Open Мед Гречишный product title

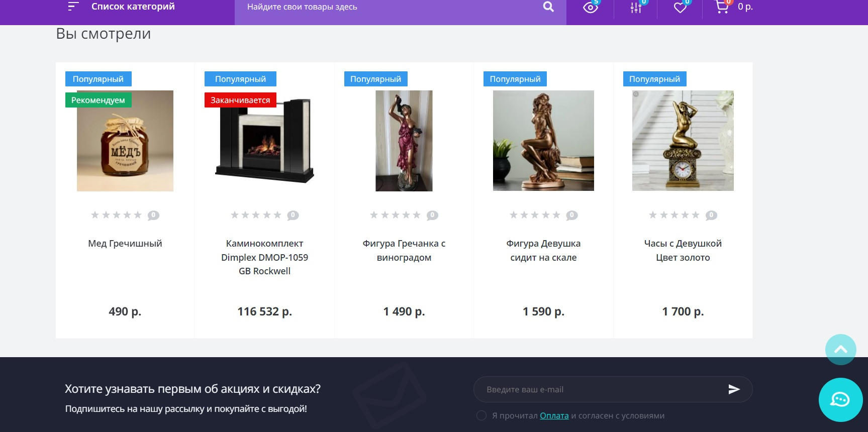tap(125, 244)
